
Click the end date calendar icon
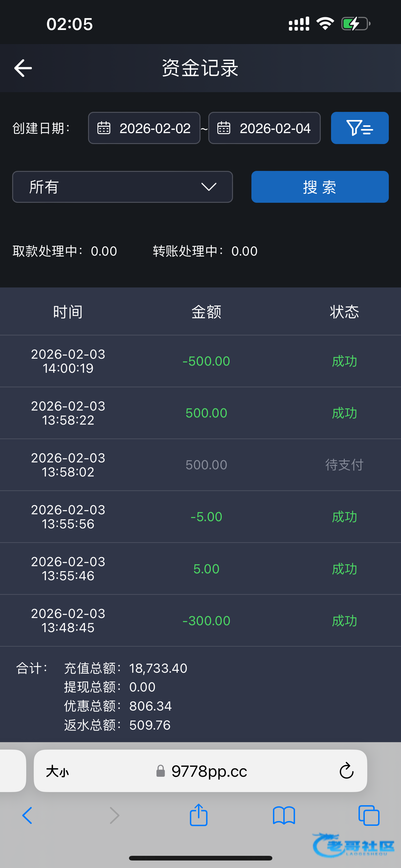[x=224, y=128]
